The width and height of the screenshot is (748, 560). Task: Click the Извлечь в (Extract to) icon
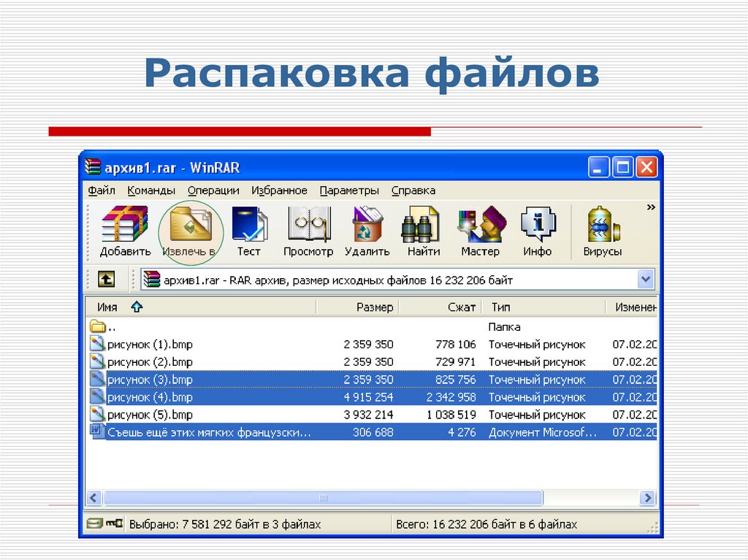(x=191, y=231)
